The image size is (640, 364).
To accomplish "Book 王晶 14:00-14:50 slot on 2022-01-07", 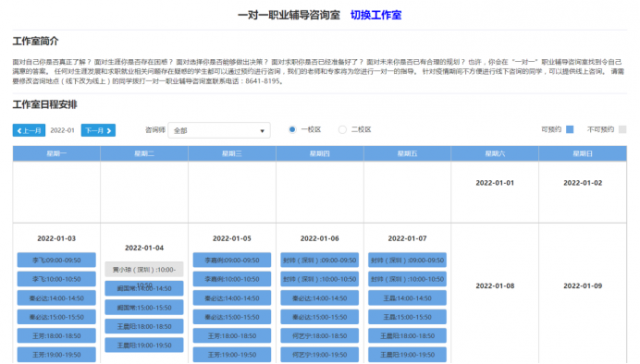I will (x=407, y=298).
